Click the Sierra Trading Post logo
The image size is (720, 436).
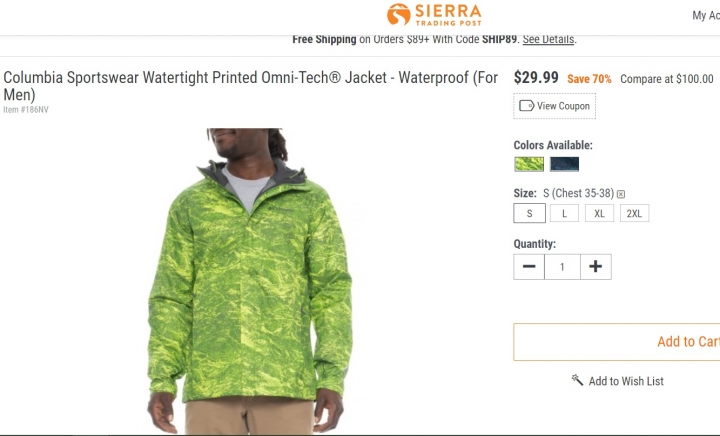(434, 15)
